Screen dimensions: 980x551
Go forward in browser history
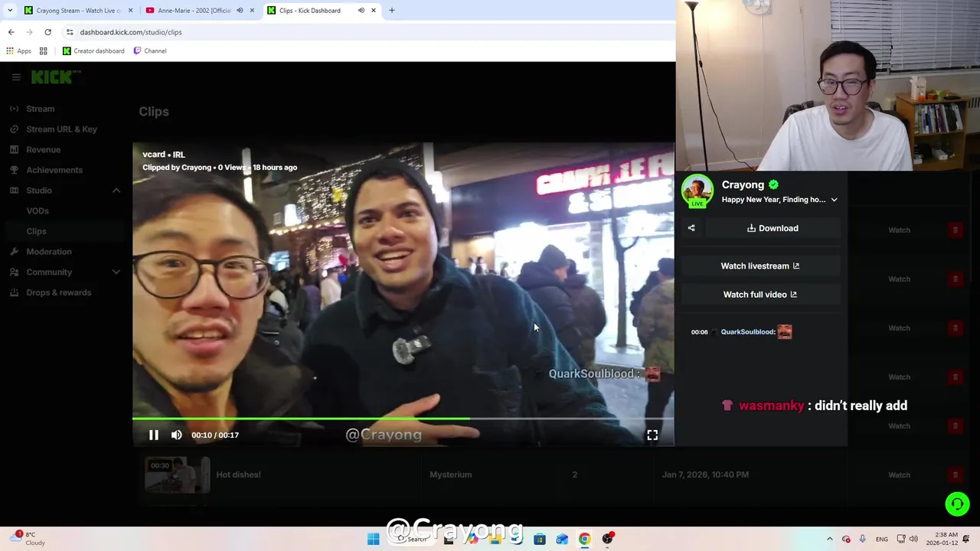(29, 32)
